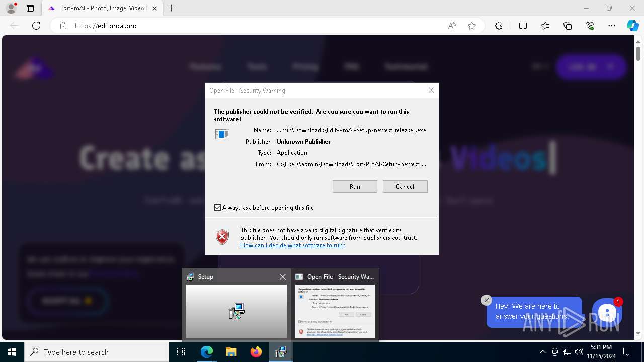Open the volume control
Image resolution: width=644 pixels, height=362 pixels.
[579, 352]
